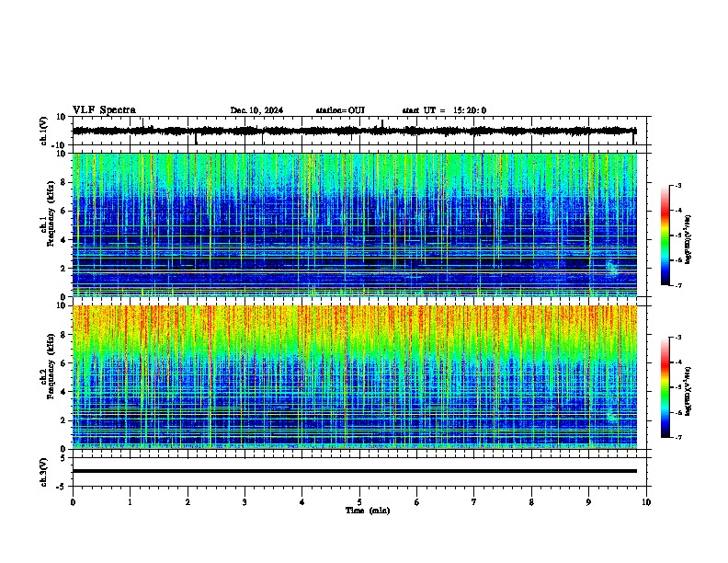Viewport: 728px width, 563px height.
Task: Click the time axis tick label "1"
Action: pos(130,502)
